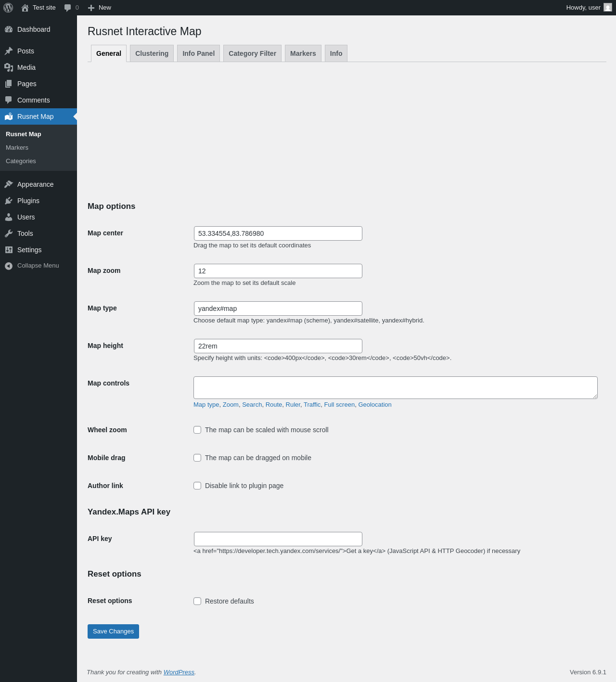Open the Posts menu
Screen dimensions: 616x682
point(38,51)
